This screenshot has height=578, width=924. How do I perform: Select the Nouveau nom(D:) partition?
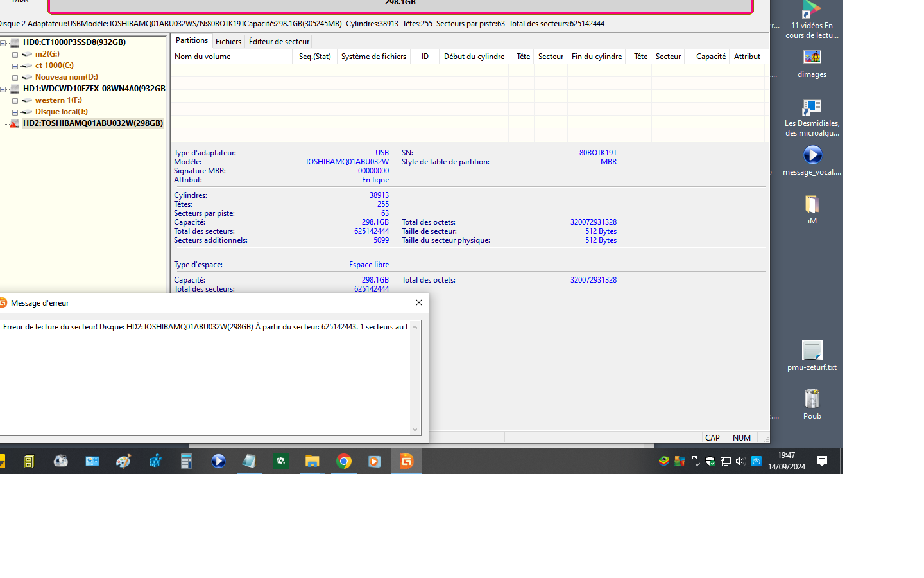pos(67,77)
